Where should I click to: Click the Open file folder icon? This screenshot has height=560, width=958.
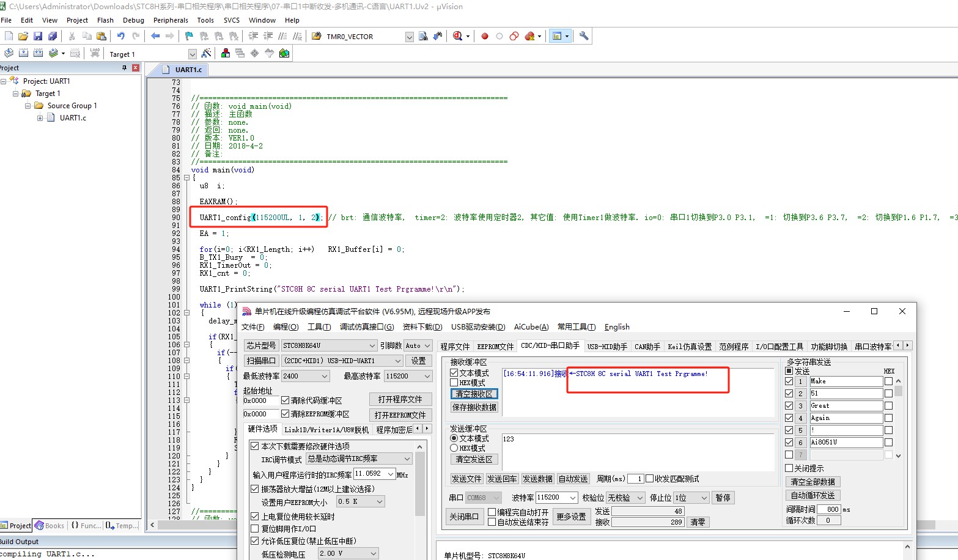click(23, 36)
